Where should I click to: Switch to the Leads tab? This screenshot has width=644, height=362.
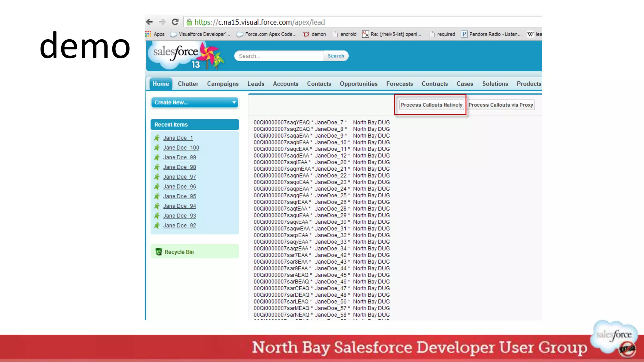point(256,84)
